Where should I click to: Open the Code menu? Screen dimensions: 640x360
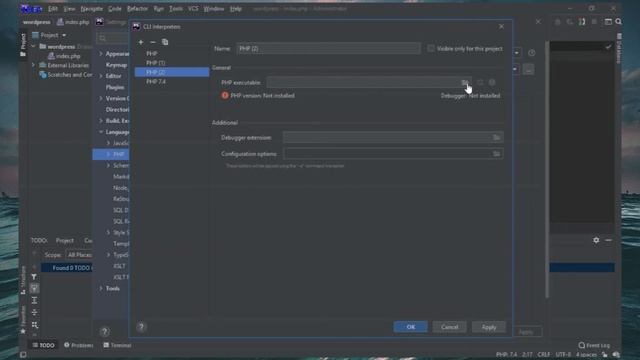tap(115, 9)
